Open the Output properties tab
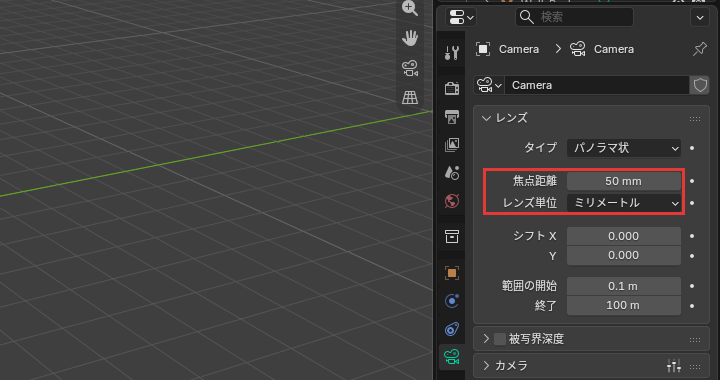 [452, 117]
